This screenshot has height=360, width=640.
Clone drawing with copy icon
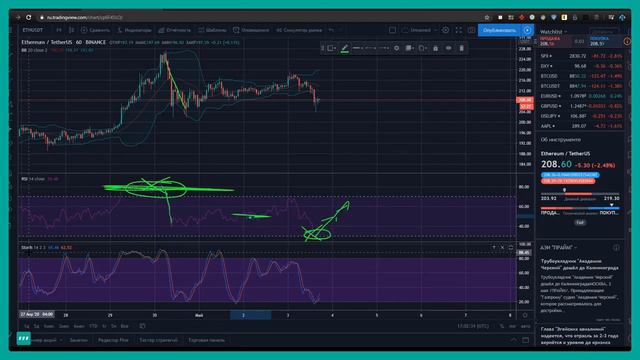422,48
